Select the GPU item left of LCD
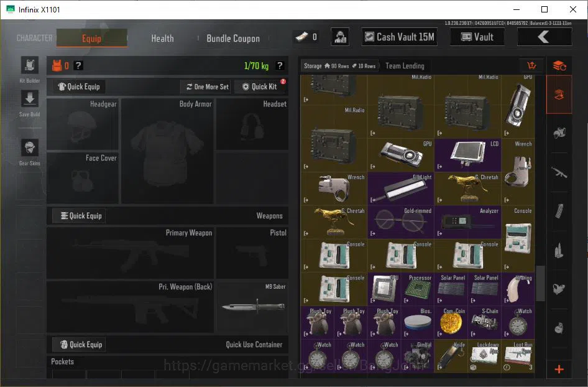The image size is (588, 387). 400,155
